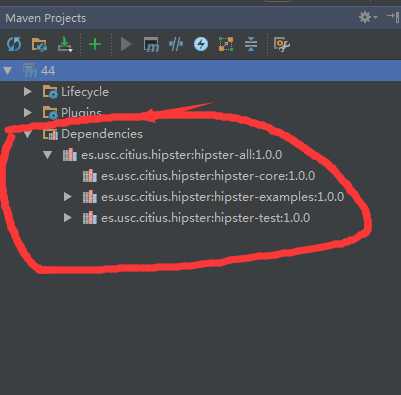This screenshot has width=401, height=395.
Task: Collapse hipster-all:1.0.0 dependency
Action: click(48, 155)
